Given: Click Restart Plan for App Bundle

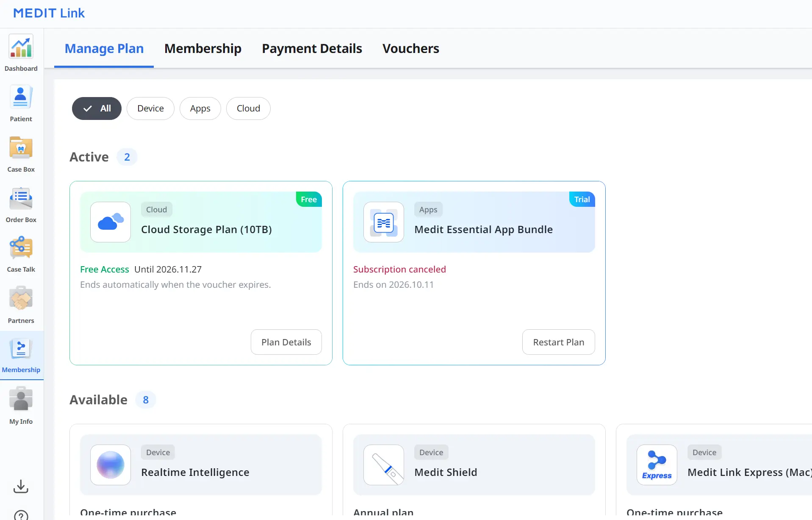Looking at the screenshot, I should (x=559, y=342).
